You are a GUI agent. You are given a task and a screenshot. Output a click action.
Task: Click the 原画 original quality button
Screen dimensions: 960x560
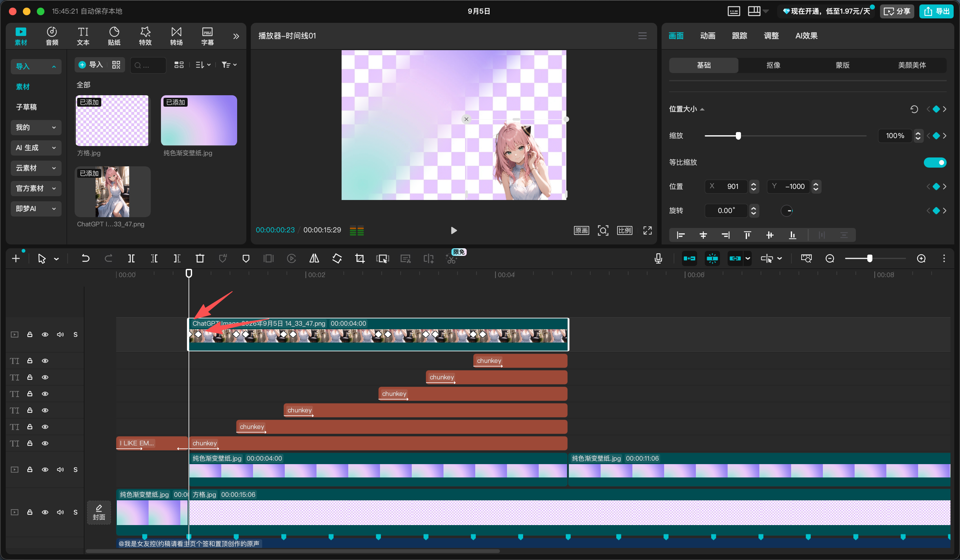(x=581, y=230)
